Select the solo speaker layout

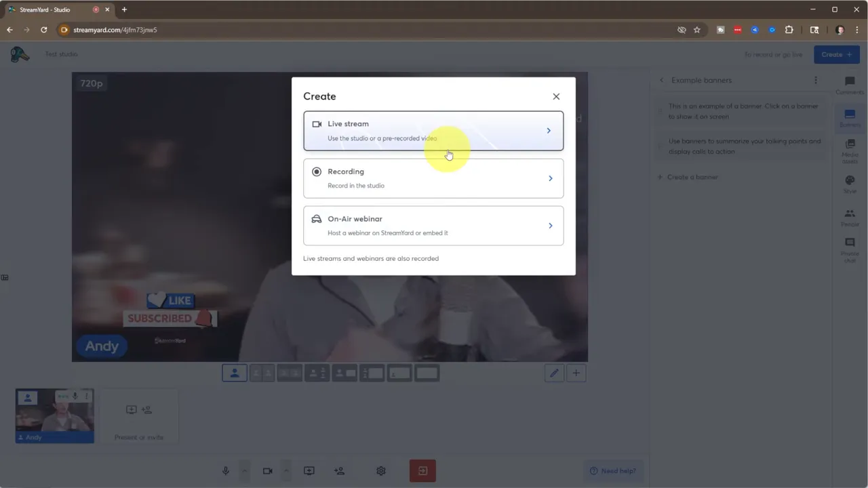point(234,373)
